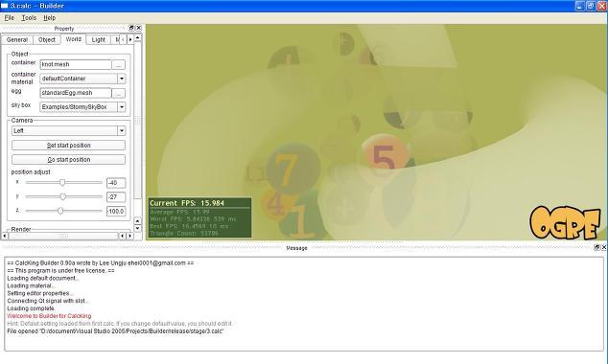
Task: Click the 'Loading complete.' log line
Action: pyautogui.click(x=31, y=308)
